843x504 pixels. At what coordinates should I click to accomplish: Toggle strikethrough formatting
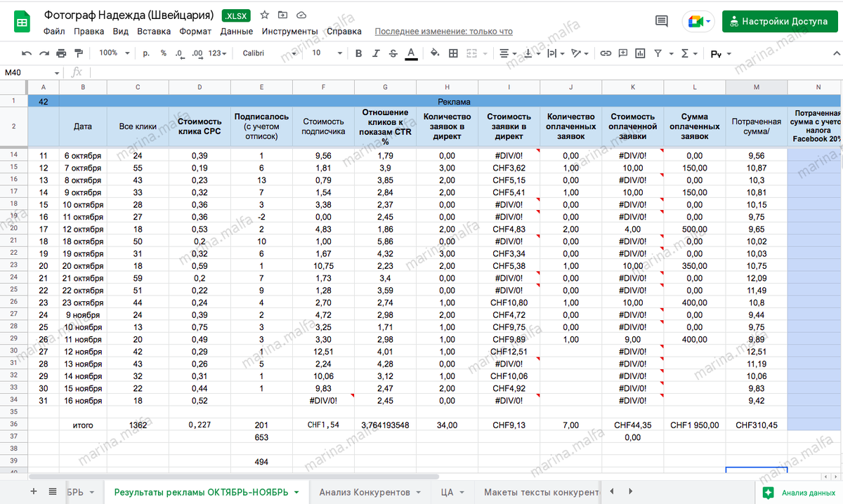[x=393, y=53]
